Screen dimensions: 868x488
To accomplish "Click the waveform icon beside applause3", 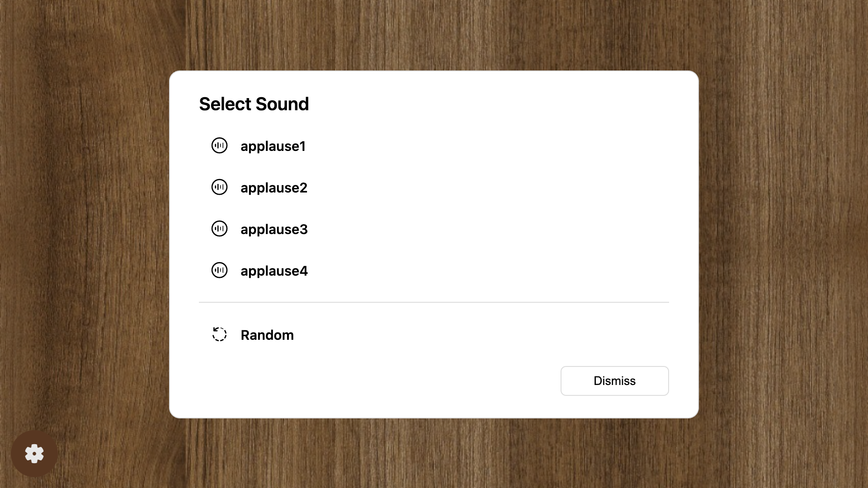I will [219, 229].
